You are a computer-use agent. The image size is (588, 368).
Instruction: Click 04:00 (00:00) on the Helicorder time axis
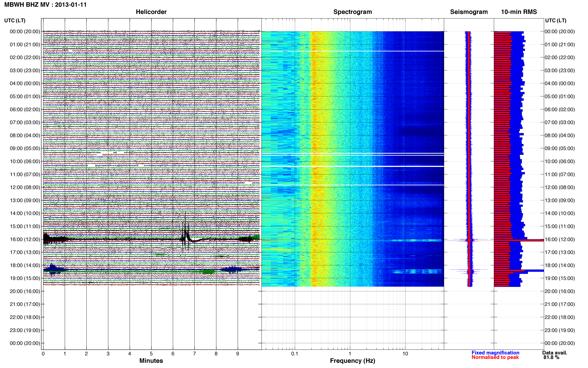click(25, 83)
